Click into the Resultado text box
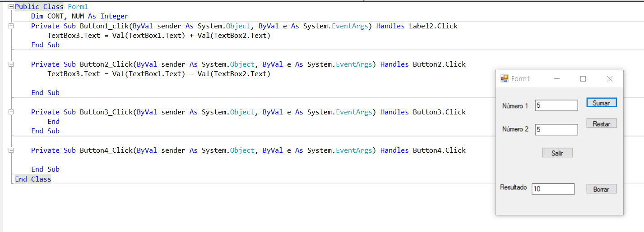The height and width of the screenshot is (232, 644). coord(553,189)
